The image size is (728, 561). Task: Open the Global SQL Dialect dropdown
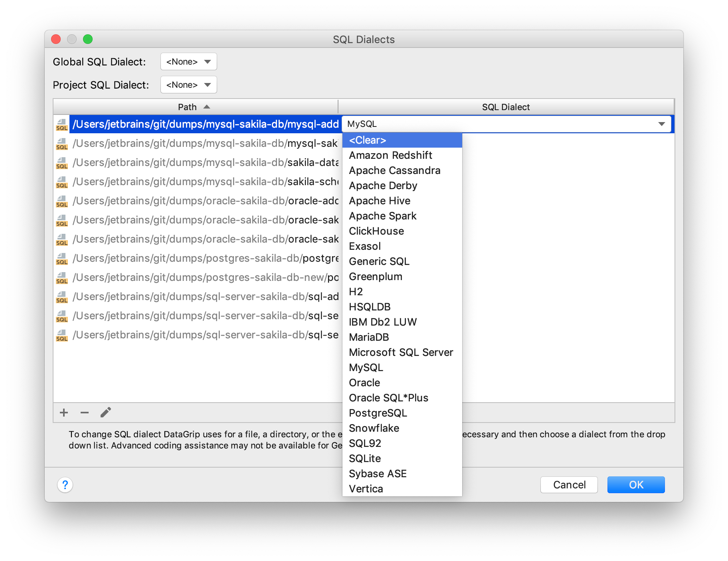(188, 62)
